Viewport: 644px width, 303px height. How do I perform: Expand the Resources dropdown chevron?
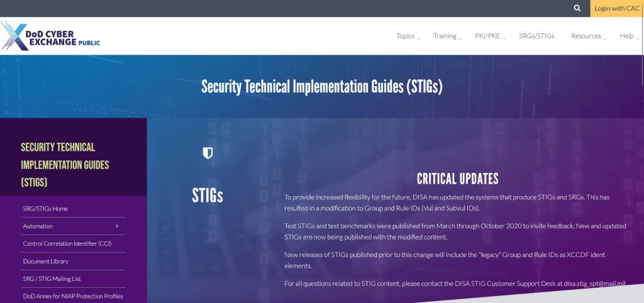(x=605, y=38)
